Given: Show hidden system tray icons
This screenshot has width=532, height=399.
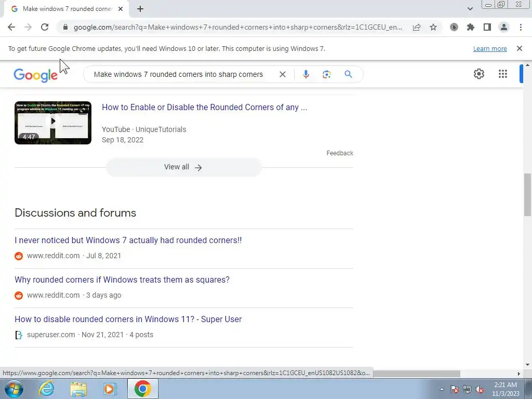Looking at the screenshot, I should point(442,389).
